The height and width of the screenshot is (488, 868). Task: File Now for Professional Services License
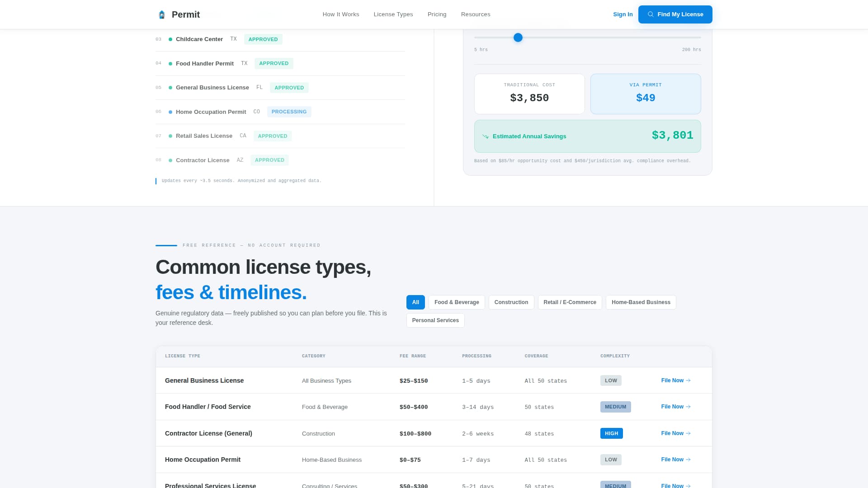point(676,486)
